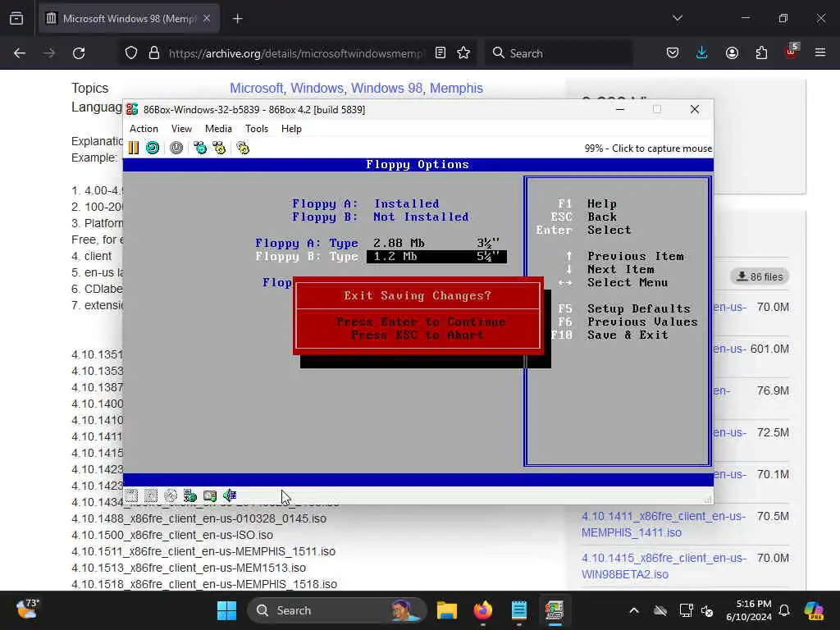The height and width of the screenshot is (630, 840).
Task: Click the 99% click to capture mouse status
Action: pyautogui.click(x=648, y=148)
